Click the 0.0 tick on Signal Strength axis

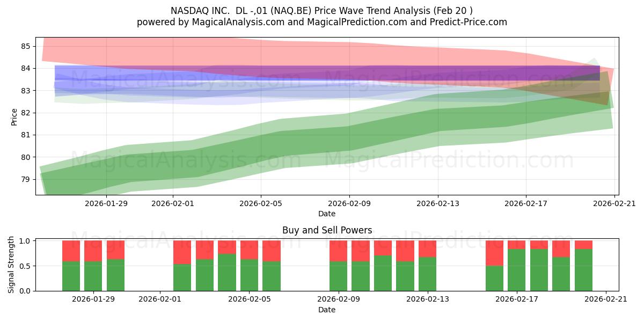[25, 291]
